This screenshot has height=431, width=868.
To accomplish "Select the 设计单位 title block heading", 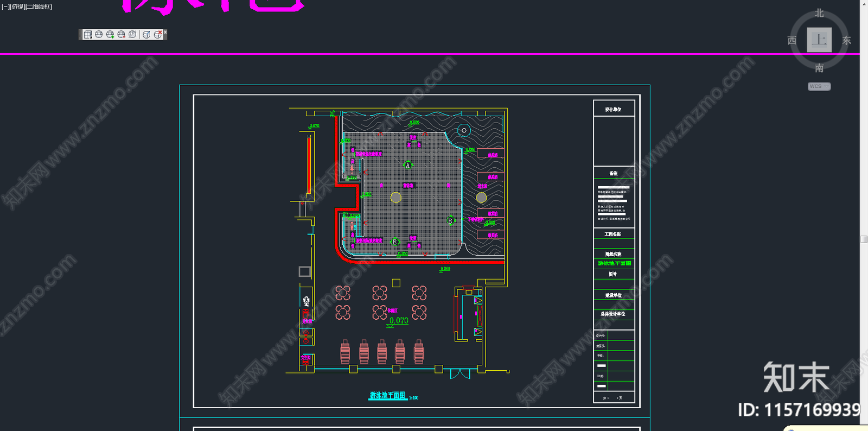I will point(614,110).
